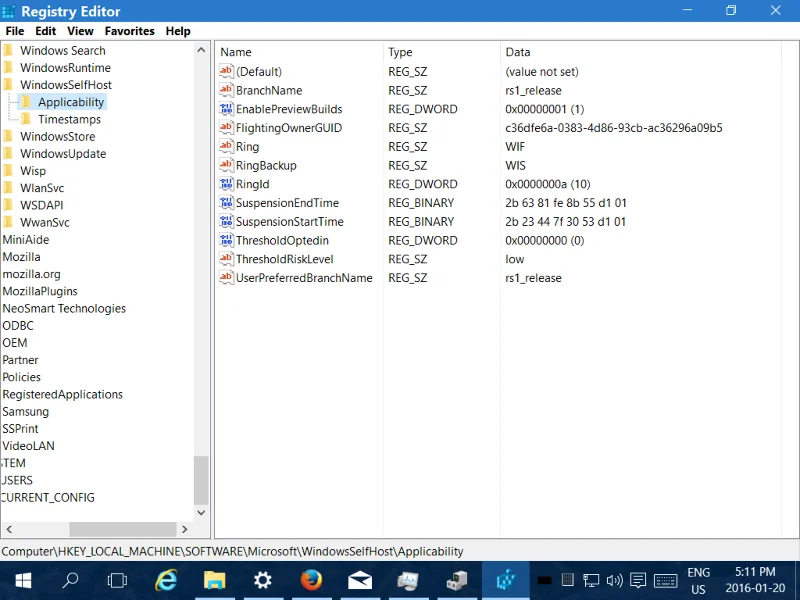800x600 pixels.
Task: Open the File menu
Action: click(x=15, y=31)
